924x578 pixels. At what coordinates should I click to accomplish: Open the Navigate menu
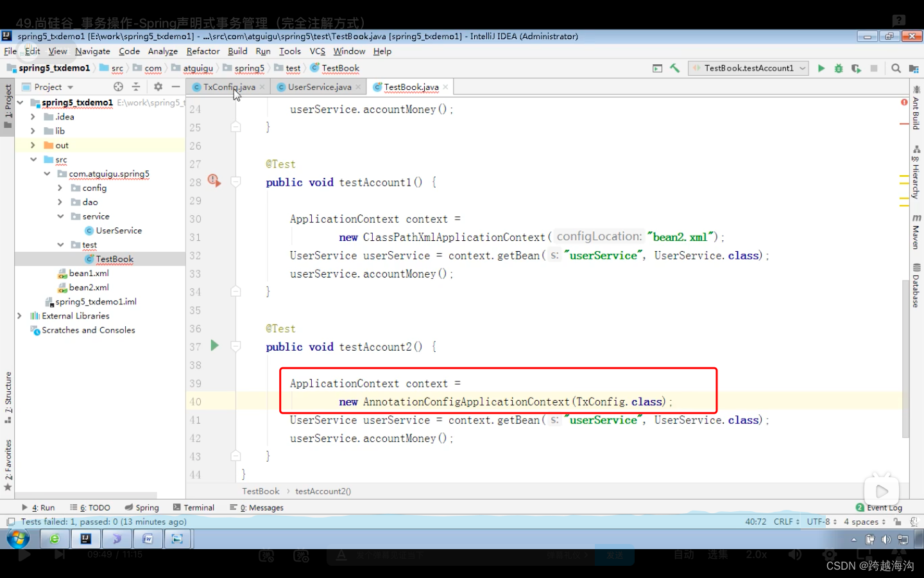[x=92, y=51]
